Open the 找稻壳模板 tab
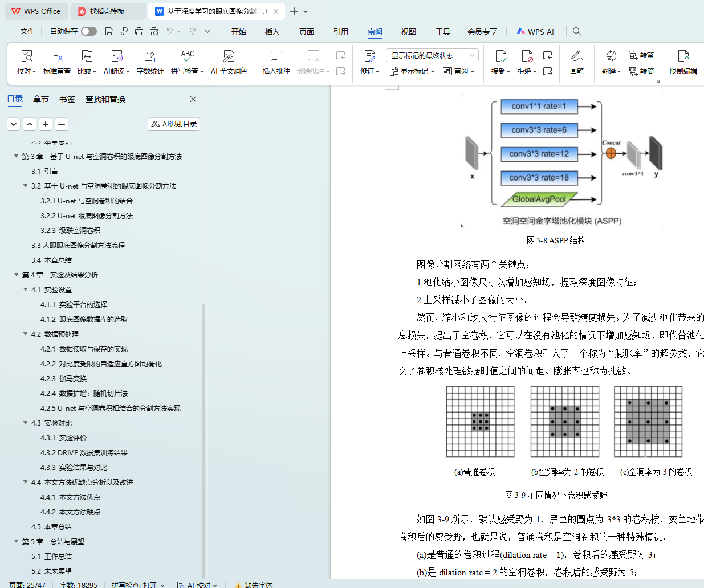 pos(108,11)
